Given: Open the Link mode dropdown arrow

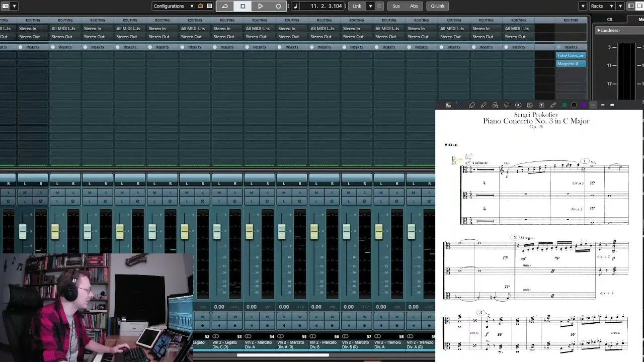Looking at the screenshot, I should (371, 6).
